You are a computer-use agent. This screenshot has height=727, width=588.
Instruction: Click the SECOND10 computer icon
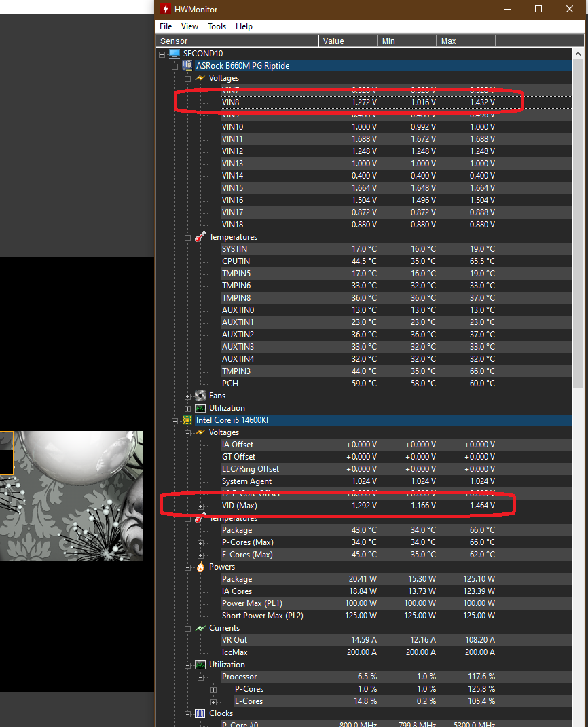tap(174, 54)
